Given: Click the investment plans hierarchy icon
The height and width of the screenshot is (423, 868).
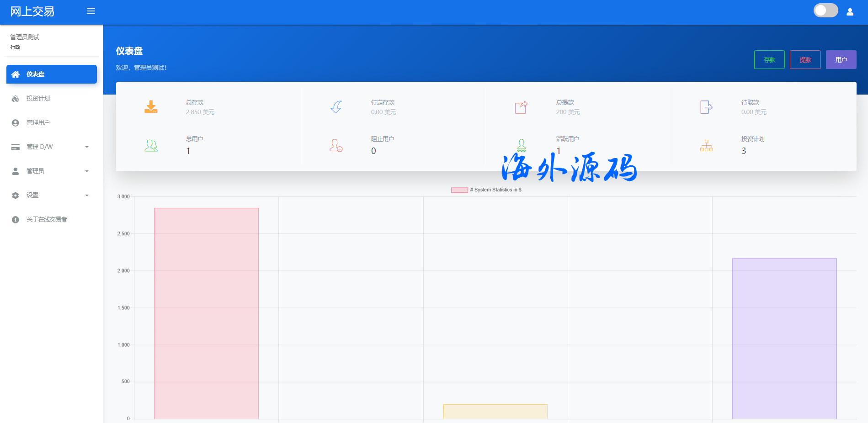Looking at the screenshot, I should [x=706, y=146].
